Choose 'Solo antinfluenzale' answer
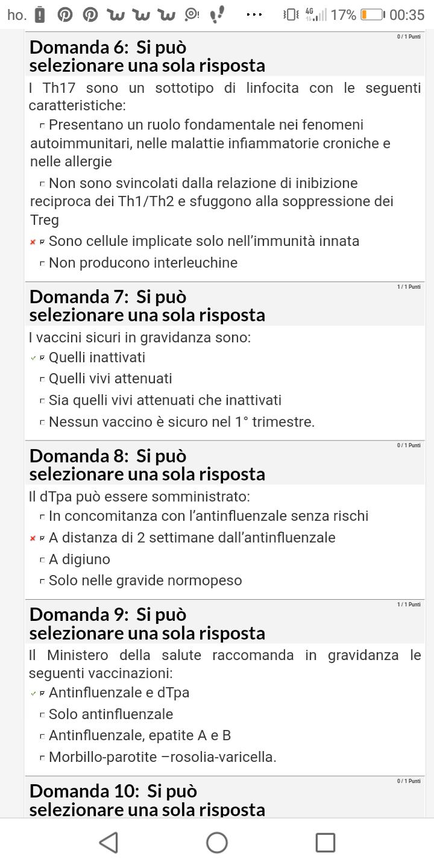The height and width of the screenshot is (868, 434). click(106, 714)
